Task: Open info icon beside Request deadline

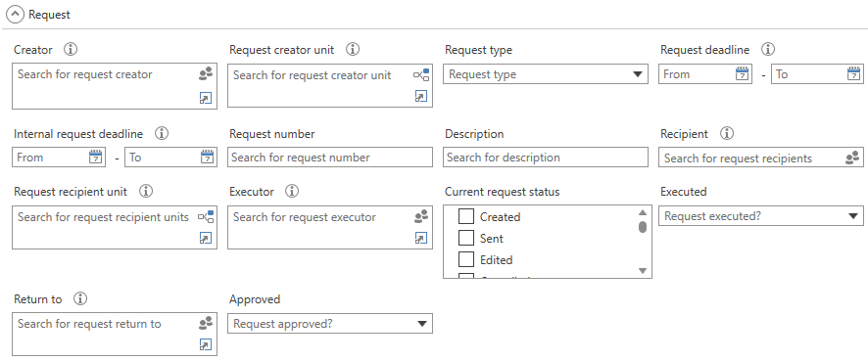Action: pyautogui.click(x=768, y=49)
